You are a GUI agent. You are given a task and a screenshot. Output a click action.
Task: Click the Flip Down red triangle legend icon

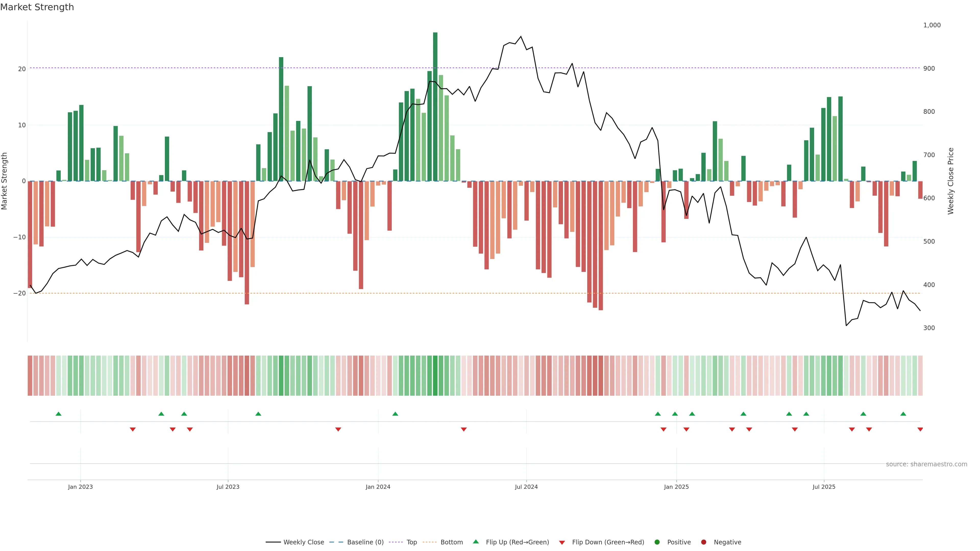tap(562, 542)
